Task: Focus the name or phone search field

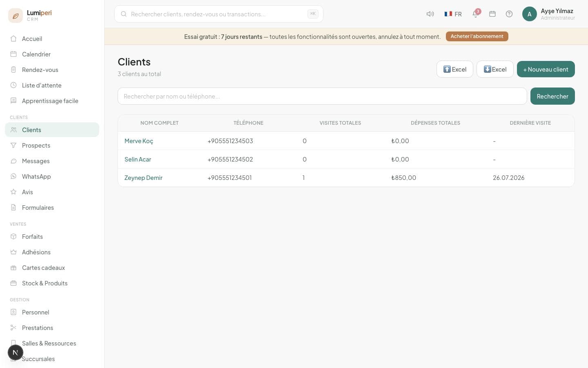Action: coord(322,96)
